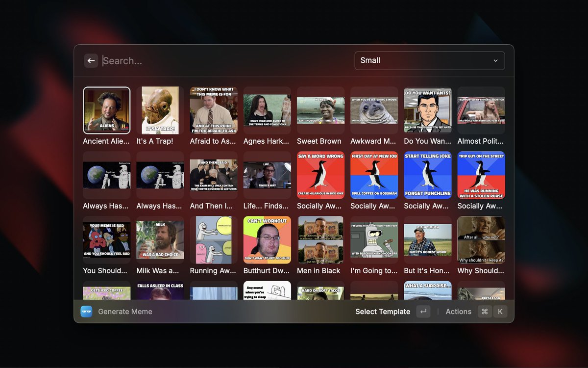
Task: Select the Almost Politically Correct Redneck thumbnail
Action: point(481,110)
